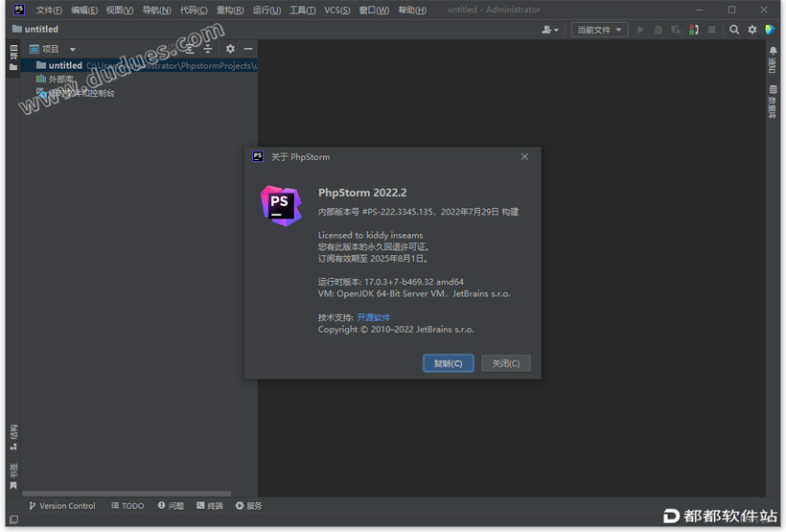
Task: Open the 服务 services tool window
Action: click(x=248, y=505)
